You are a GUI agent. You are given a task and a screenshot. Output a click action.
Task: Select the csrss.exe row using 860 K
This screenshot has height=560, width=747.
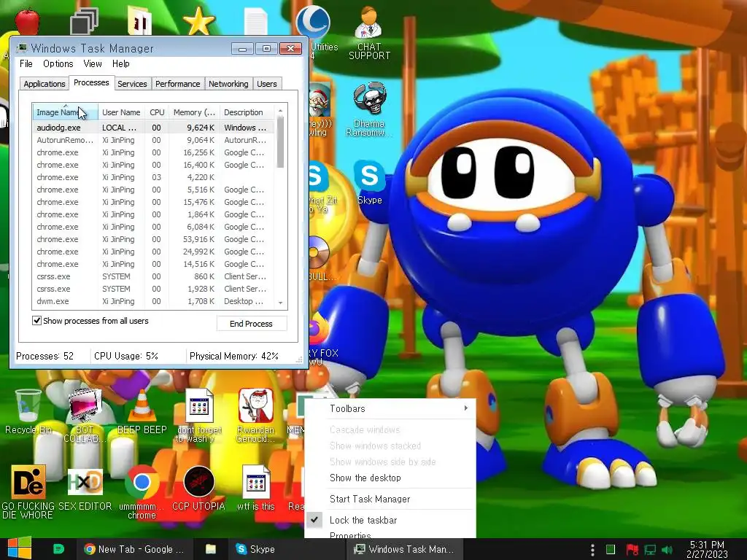pos(153,276)
